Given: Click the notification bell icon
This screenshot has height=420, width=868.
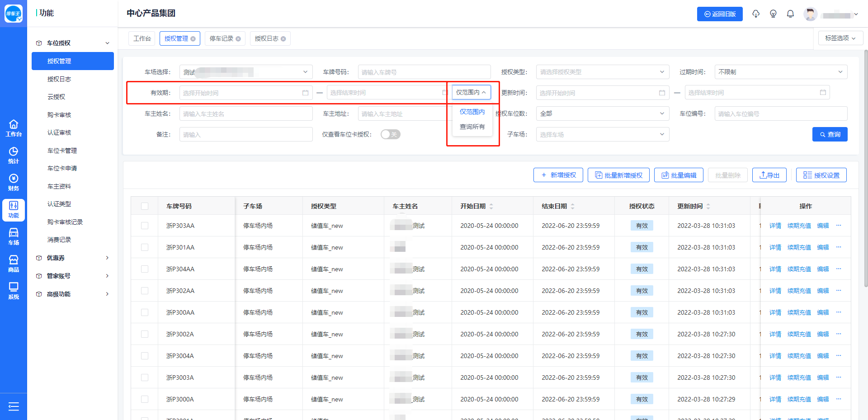Looking at the screenshot, I should (x=790, y=14).
